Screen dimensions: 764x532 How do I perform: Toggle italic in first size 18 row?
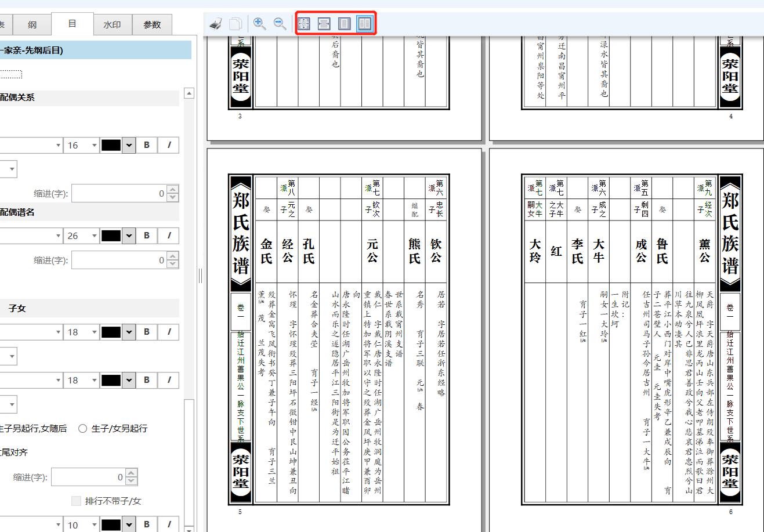pyautogui.click(x=169, y=332)
